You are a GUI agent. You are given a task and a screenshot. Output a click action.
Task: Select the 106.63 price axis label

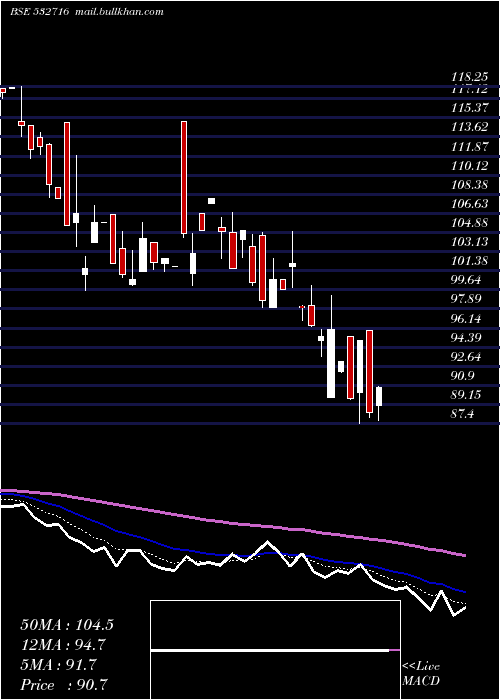point(470,204)
